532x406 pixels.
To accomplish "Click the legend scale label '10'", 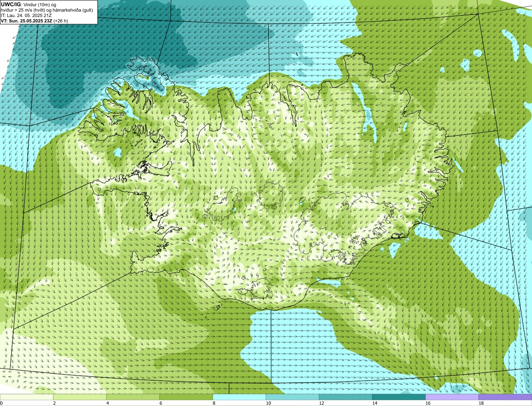I will pos(268,403).
